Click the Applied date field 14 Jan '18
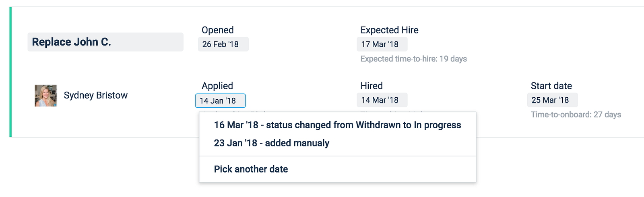The width and height of the screenshot is (644, 197). coord(220,101)
